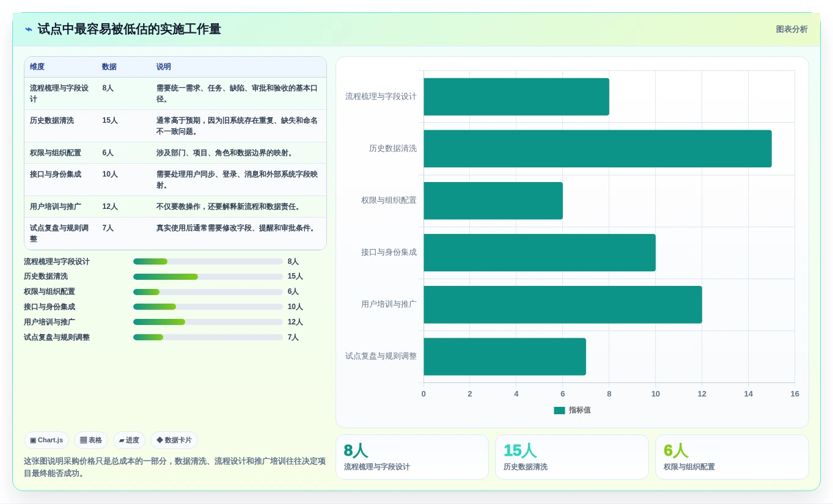
Task: Click the x-axis tick label 16
Action: [x=794, y=394]
